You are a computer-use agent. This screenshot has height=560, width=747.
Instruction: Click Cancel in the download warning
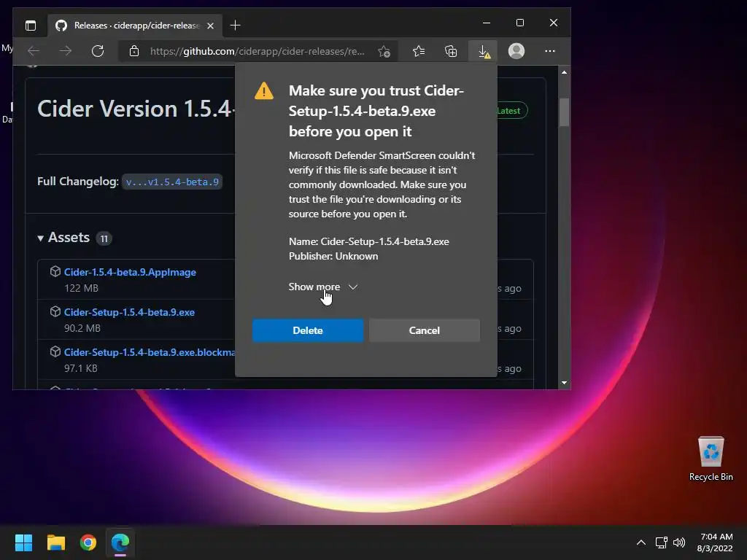coord(424,330)
